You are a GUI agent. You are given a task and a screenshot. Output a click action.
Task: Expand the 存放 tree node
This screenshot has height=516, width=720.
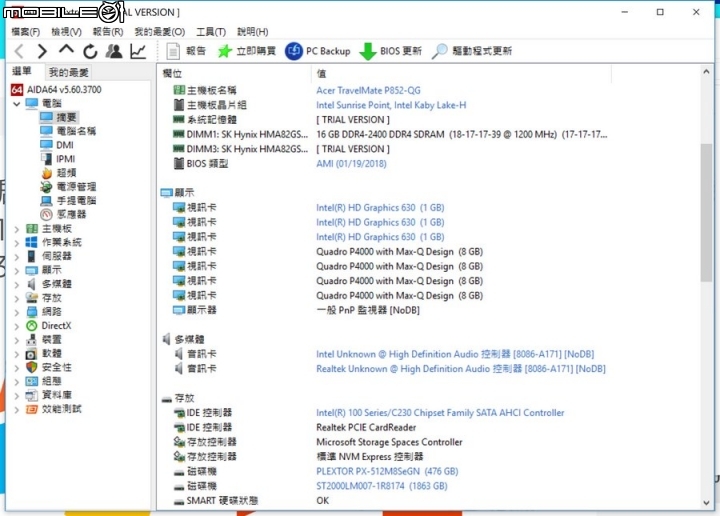point(17,298)
